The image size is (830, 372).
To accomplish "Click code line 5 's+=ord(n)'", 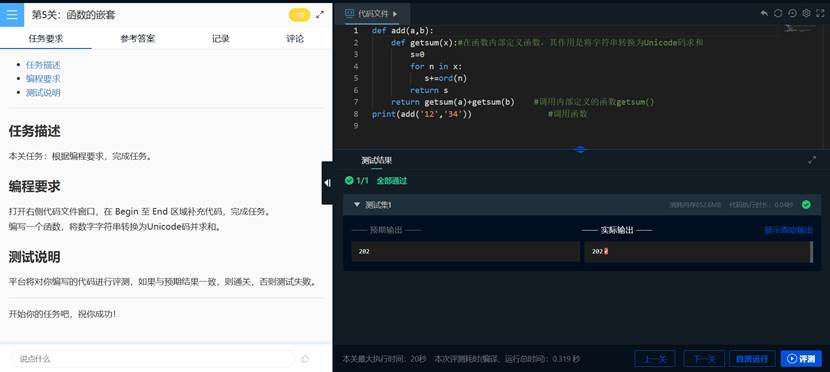I will click(446, 78).
